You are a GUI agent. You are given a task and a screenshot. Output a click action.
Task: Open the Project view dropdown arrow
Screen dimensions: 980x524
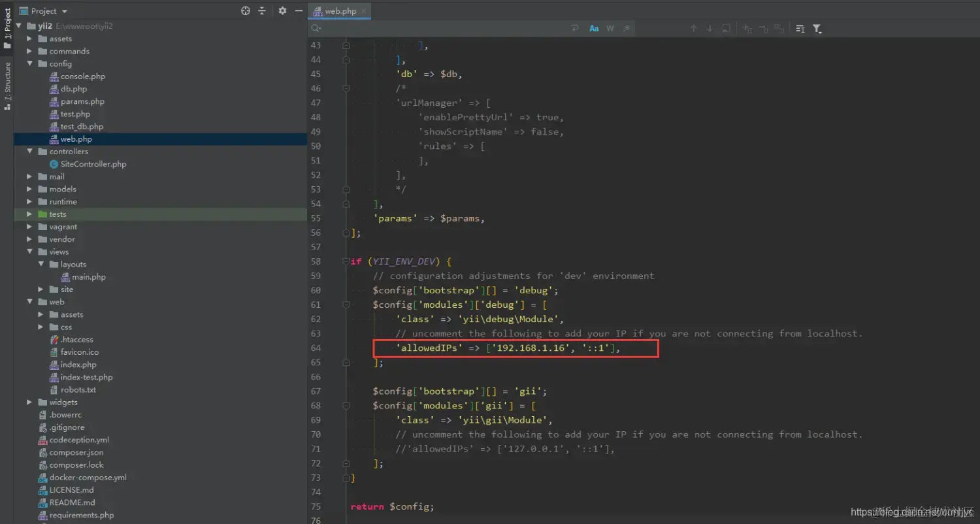65,11
